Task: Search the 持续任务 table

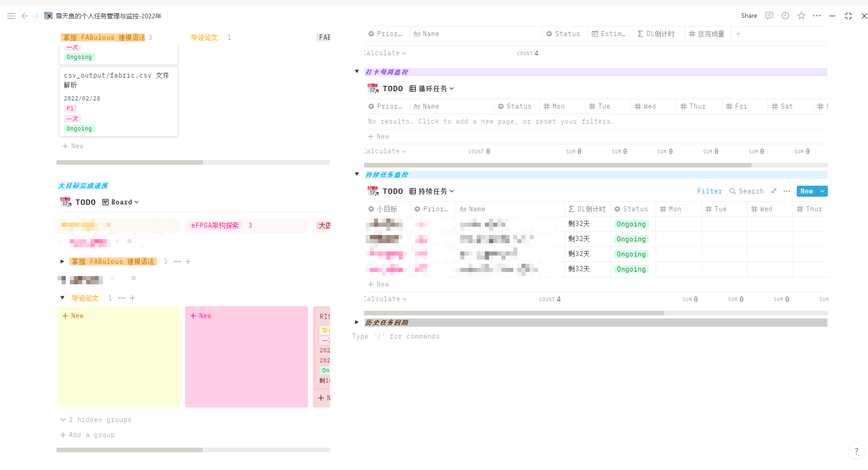Action: coord(747,191)
